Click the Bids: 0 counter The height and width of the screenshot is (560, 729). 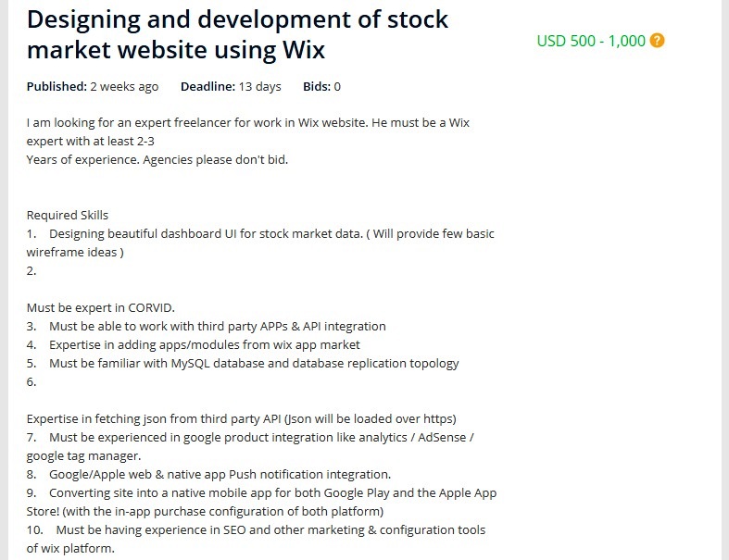pos(321,87)
